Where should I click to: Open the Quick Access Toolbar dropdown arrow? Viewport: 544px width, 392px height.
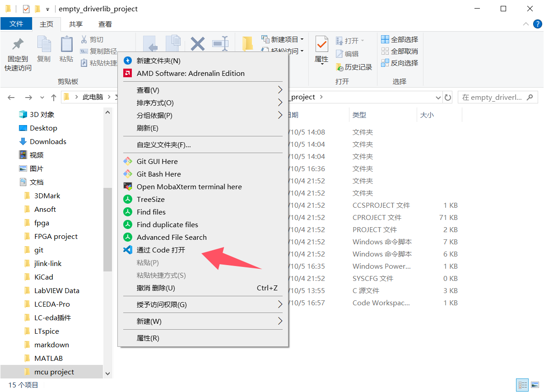(x=48, y=8)
